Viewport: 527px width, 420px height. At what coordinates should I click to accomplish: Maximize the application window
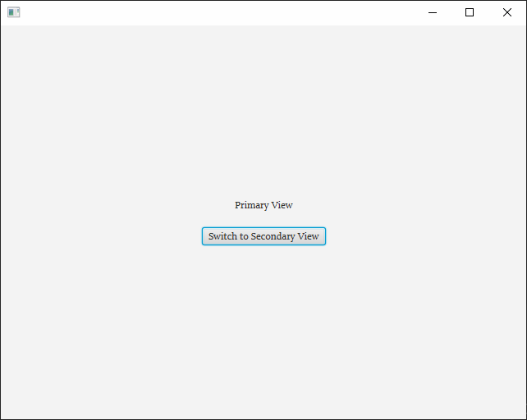coord(470,13)
